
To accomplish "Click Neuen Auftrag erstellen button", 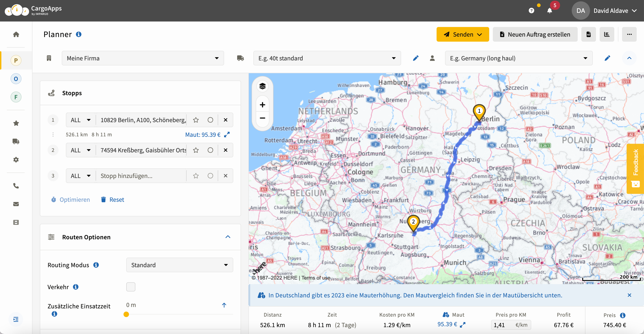I will pos(535,34).
